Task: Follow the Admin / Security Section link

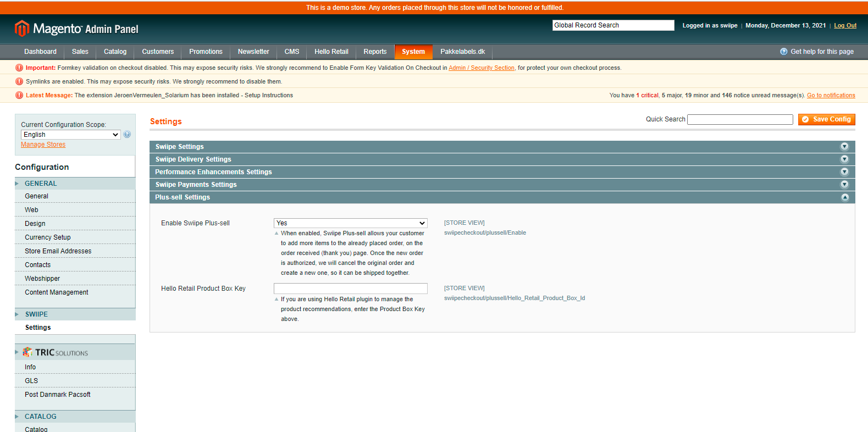Action: (482, 68)
